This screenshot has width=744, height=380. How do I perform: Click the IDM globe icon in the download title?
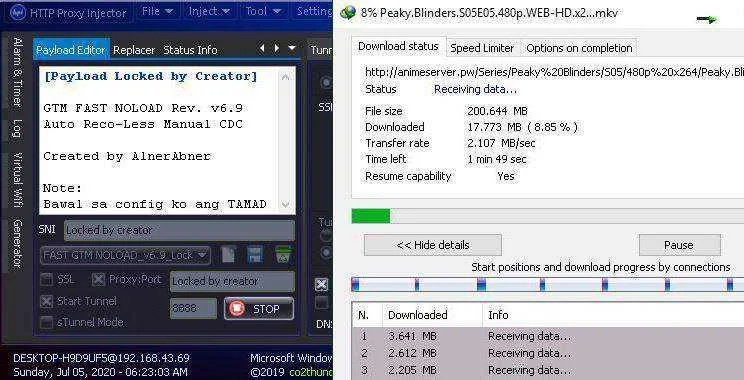click(x=348, y=13)
